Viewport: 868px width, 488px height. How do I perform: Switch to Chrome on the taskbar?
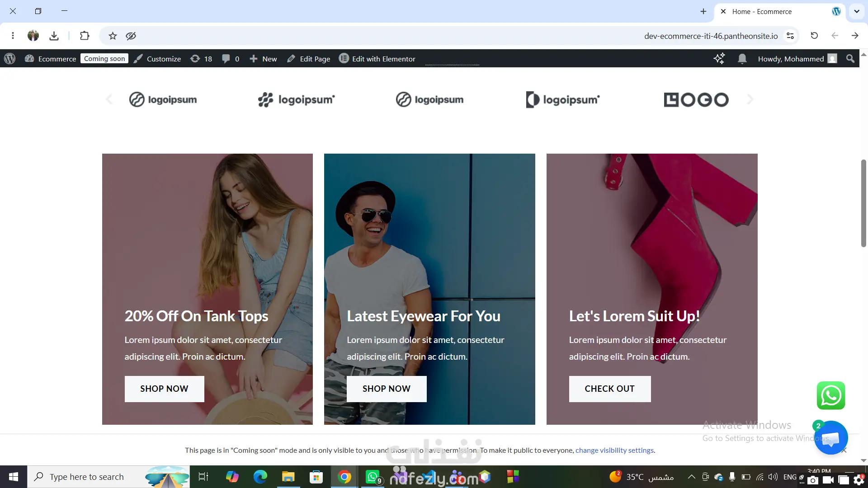pos(344,477)
